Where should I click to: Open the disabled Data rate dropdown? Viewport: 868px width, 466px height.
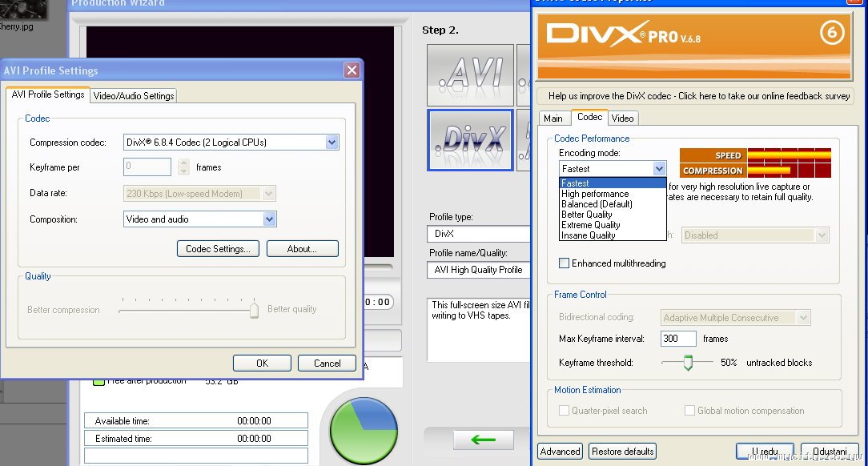point(268,194)
